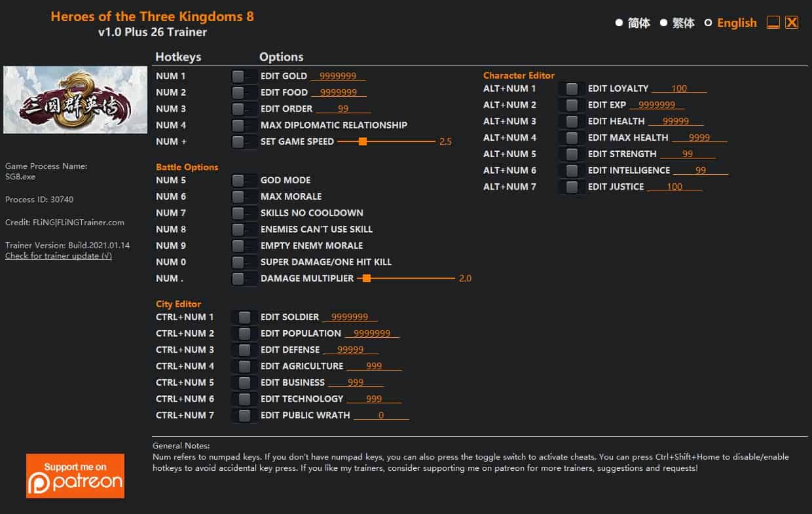Screen dimensions: 812x514
Task: Toggle the Edit Food switch
Action: 244,92
